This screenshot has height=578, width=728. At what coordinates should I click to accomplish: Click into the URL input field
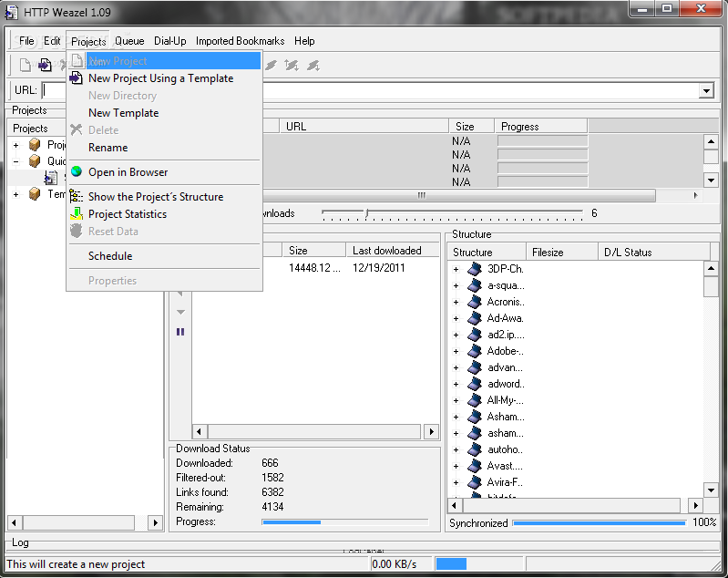(370, 90)
